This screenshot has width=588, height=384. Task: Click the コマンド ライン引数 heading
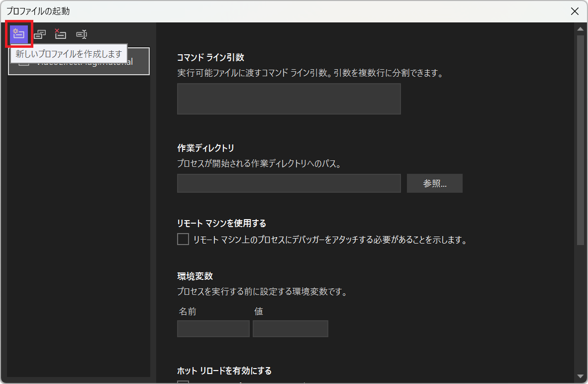point(210,57)
